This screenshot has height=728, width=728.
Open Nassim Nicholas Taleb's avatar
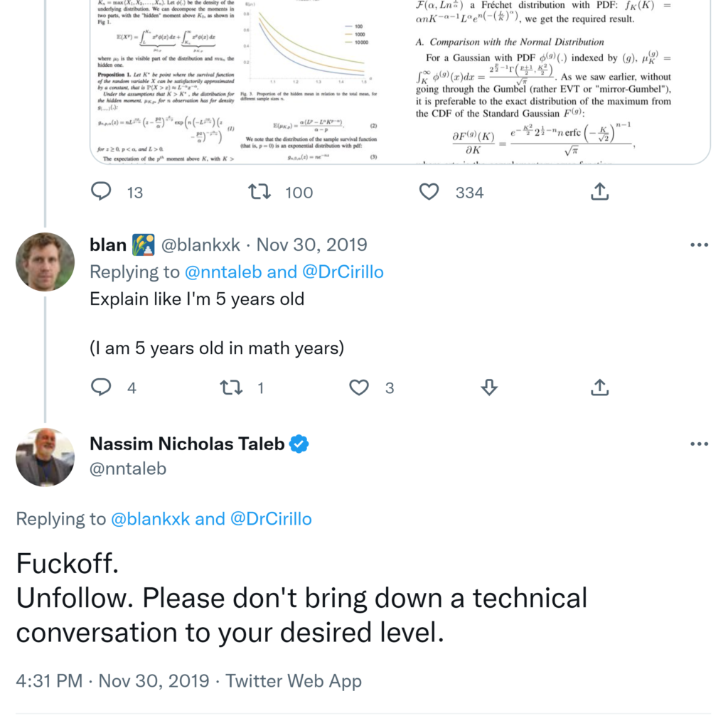click(x=45, y=457)
